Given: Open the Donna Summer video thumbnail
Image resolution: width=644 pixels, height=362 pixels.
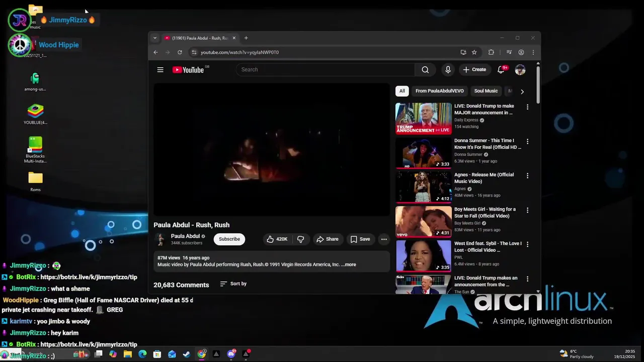Looking at the screenshot, I should point(424,153).
